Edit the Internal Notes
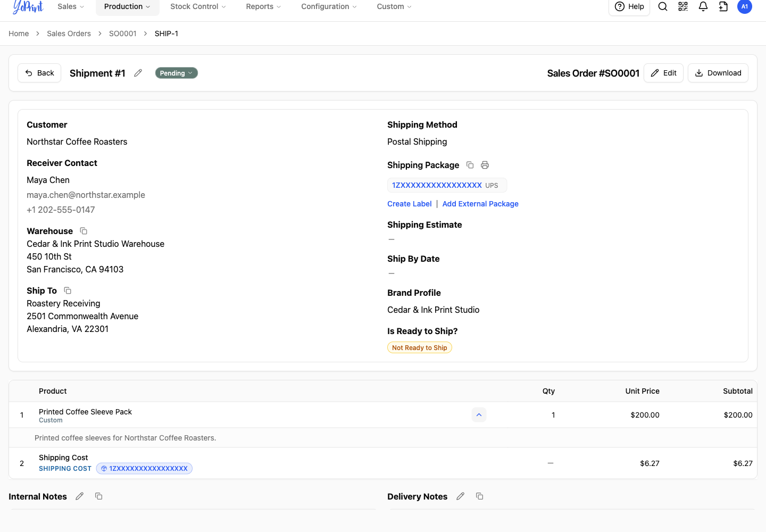 [x=80, y=496]
